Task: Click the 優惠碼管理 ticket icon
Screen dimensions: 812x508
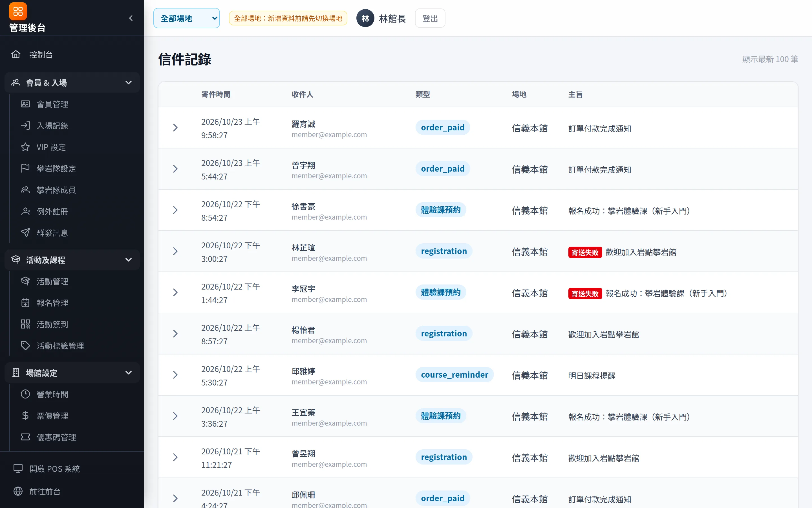Action: 25,437
